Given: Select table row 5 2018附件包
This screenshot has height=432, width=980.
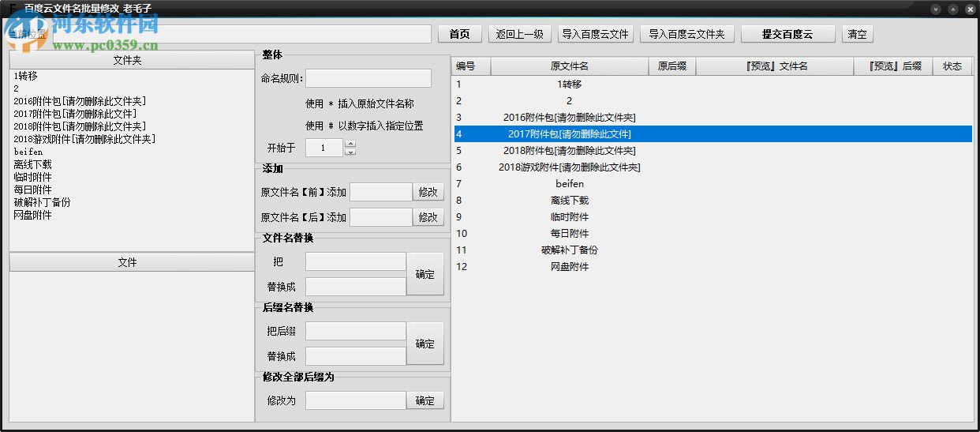Looking at the screenshot, I should (x=713, y=151).
